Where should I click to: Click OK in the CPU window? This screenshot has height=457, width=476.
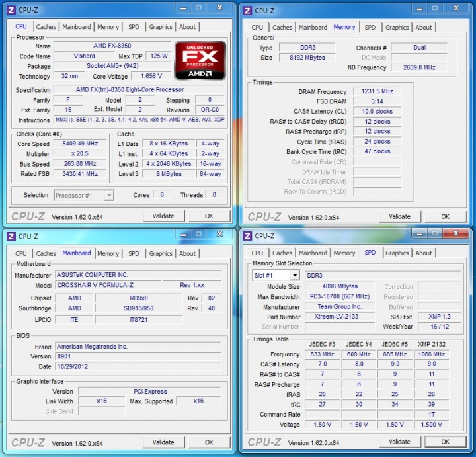point(209,216)
